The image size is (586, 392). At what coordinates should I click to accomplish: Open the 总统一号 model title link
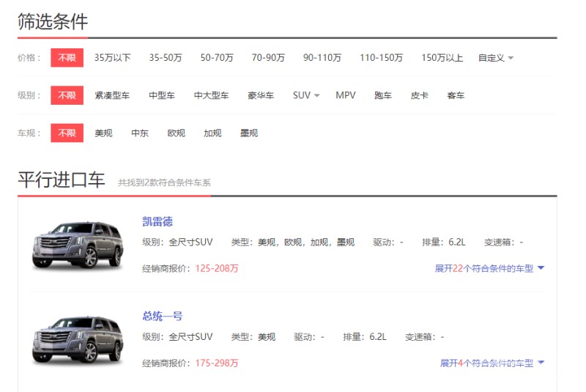pyautogui.click(x=163, y=316)
